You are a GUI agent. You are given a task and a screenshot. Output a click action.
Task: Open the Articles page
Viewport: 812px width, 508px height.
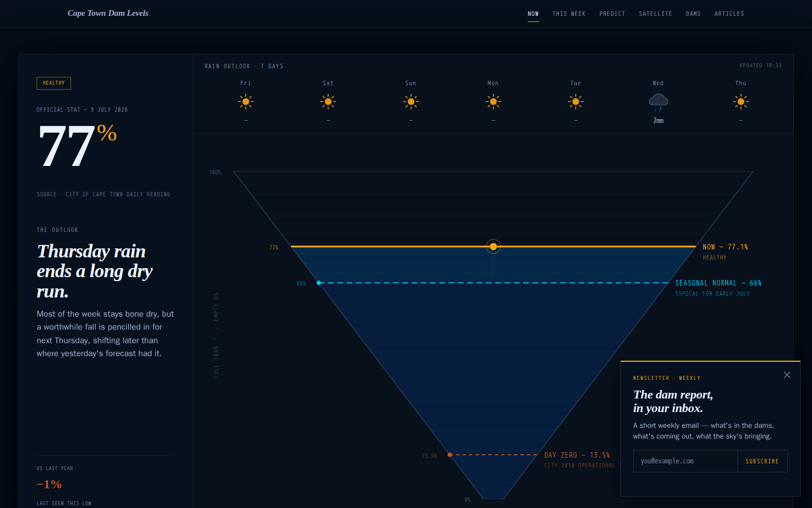pyautogui.click(x=729, y=14)
